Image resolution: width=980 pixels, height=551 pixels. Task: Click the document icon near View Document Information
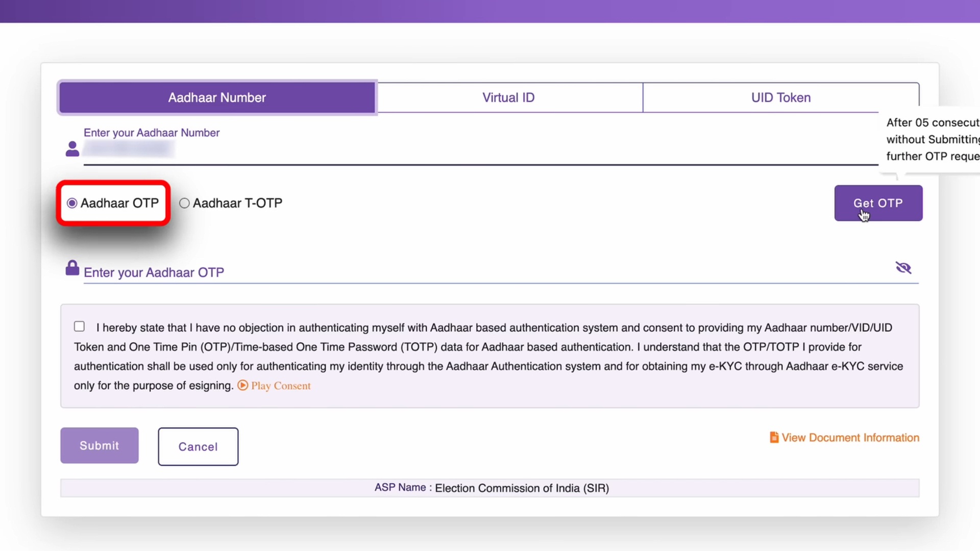774,438
